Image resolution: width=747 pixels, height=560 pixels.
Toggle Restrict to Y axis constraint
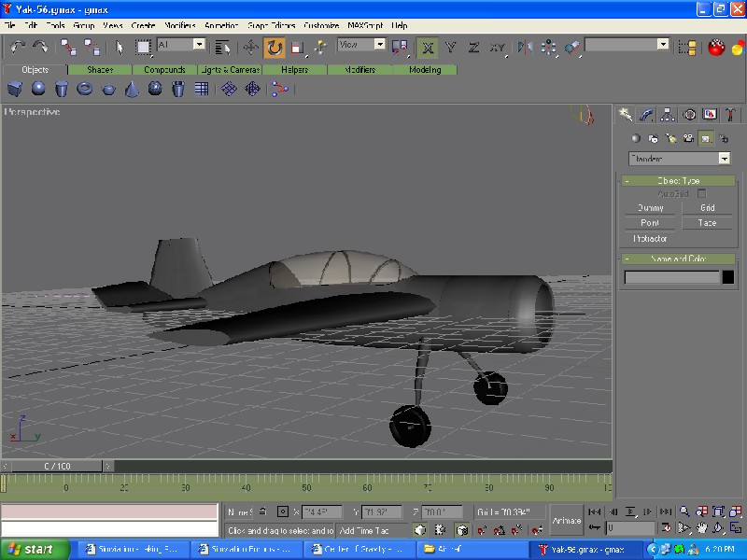point(451,47)
